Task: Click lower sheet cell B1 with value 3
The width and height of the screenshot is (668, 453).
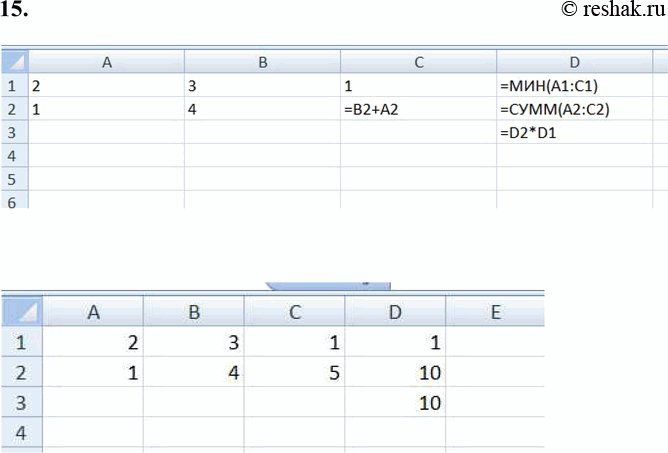Action: pos(194,342)
